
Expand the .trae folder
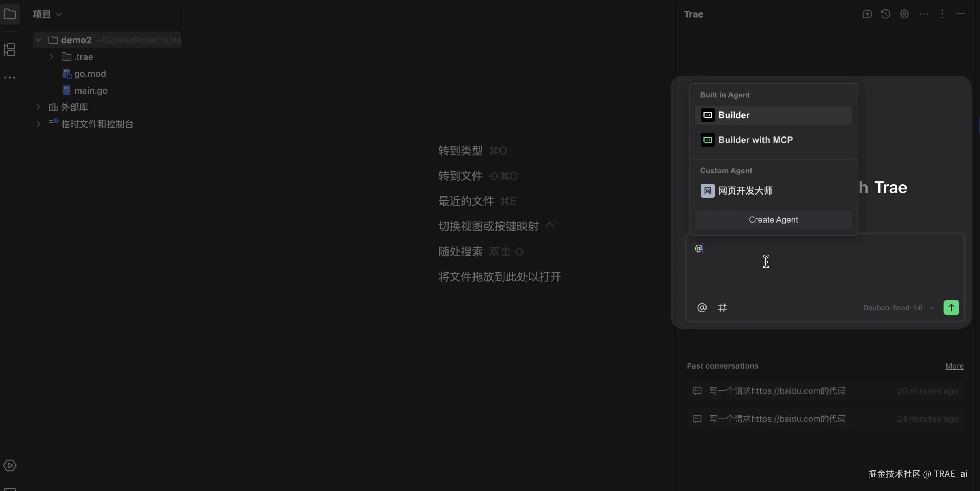click(51, 57)
